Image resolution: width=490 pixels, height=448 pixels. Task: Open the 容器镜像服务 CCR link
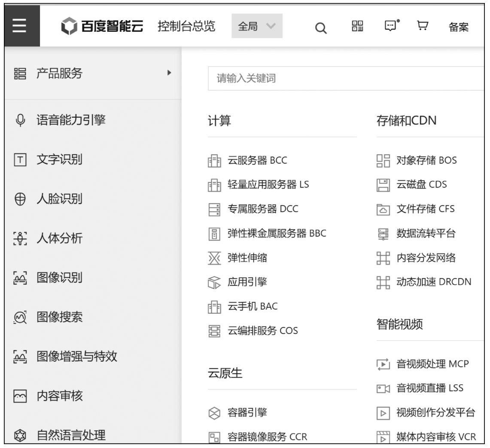click(x=267, y=437)
